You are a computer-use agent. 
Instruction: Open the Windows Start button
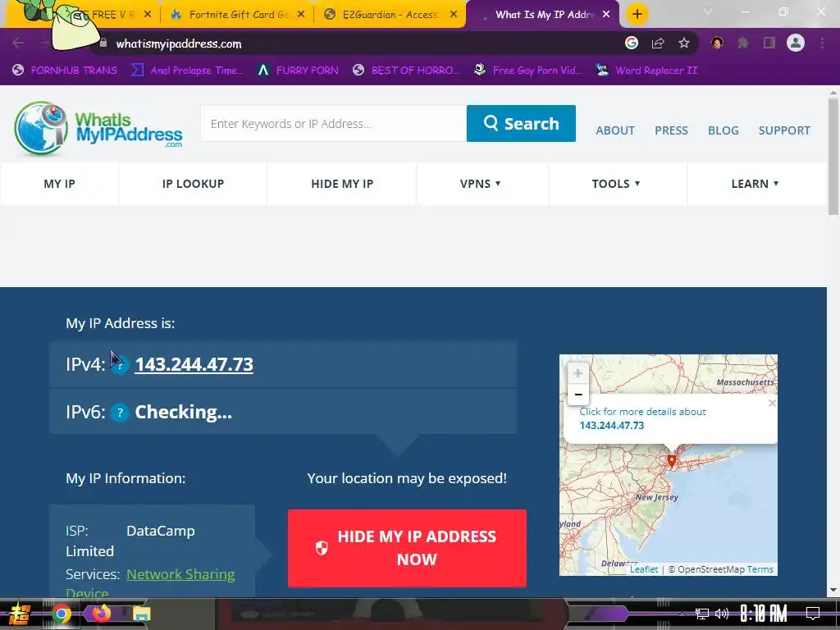click(19, 614)
